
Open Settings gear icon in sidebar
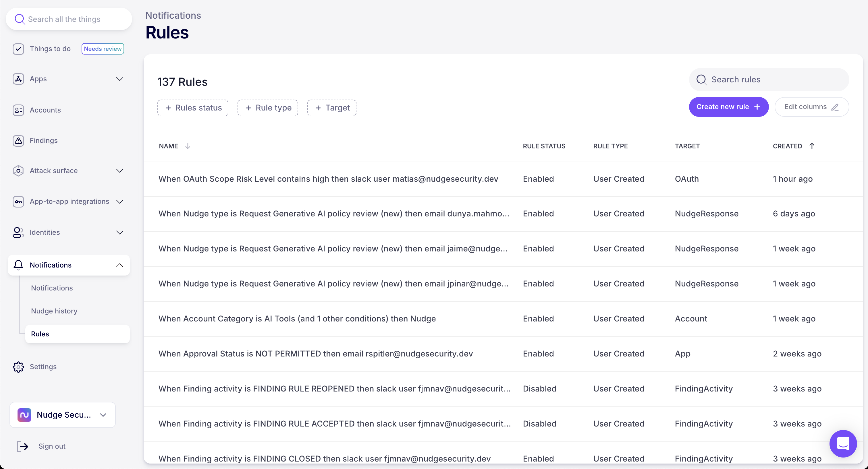pyautogui.click(x=18, y=367)
